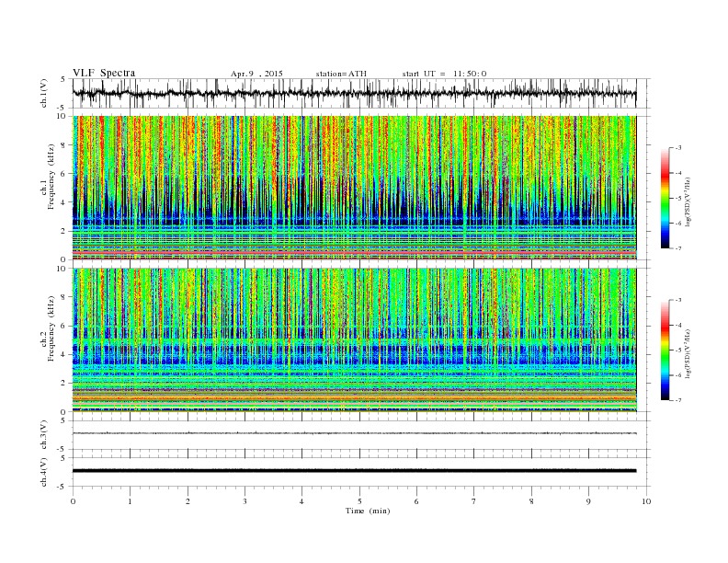The height and width of the screenshot is (563, 728).
Task: Click tick label "7" on Time axis
Action: 474,501
